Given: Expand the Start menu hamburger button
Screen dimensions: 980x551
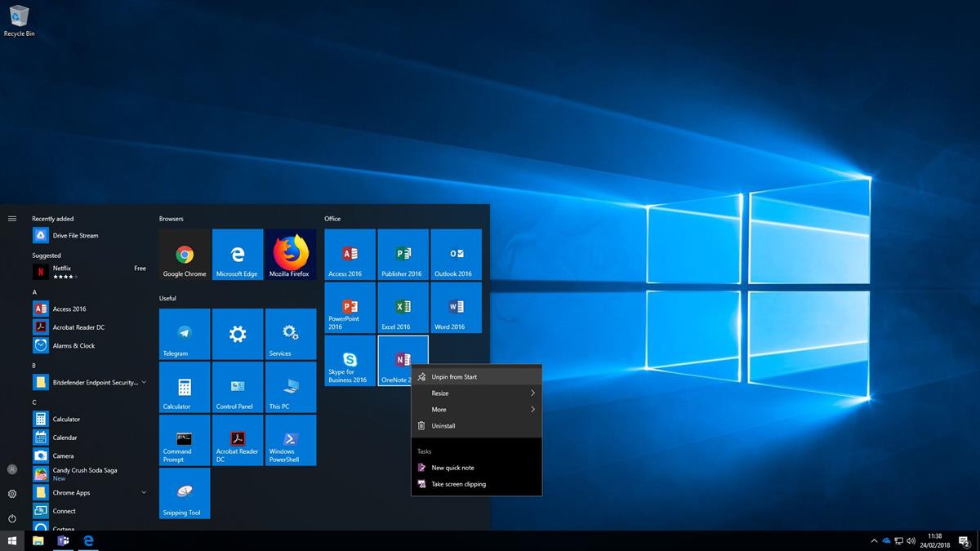Looking at the screenshot, I should 12,219.
